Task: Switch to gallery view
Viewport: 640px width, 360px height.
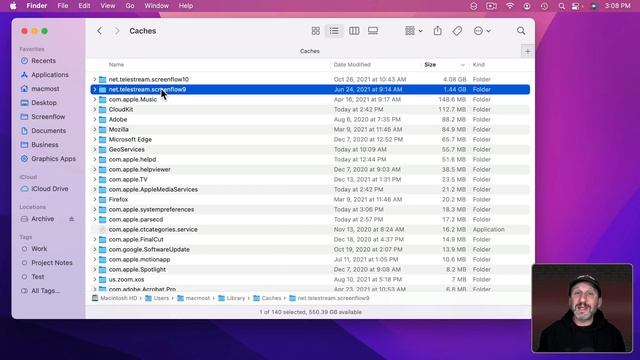Action: [x=373, y=31]
